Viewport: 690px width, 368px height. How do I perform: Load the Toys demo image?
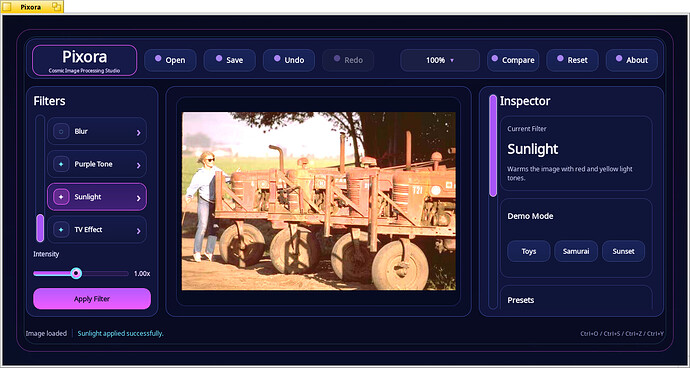529,251
